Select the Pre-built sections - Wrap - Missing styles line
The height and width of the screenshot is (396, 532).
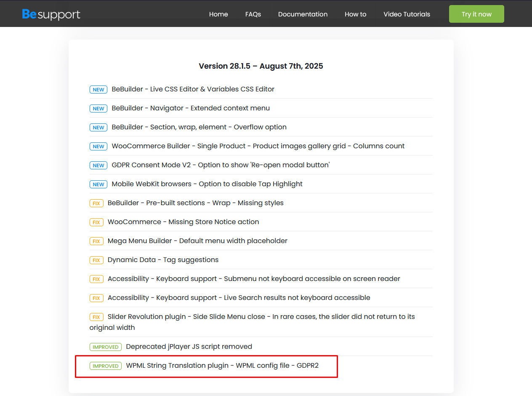click(196, 203)
